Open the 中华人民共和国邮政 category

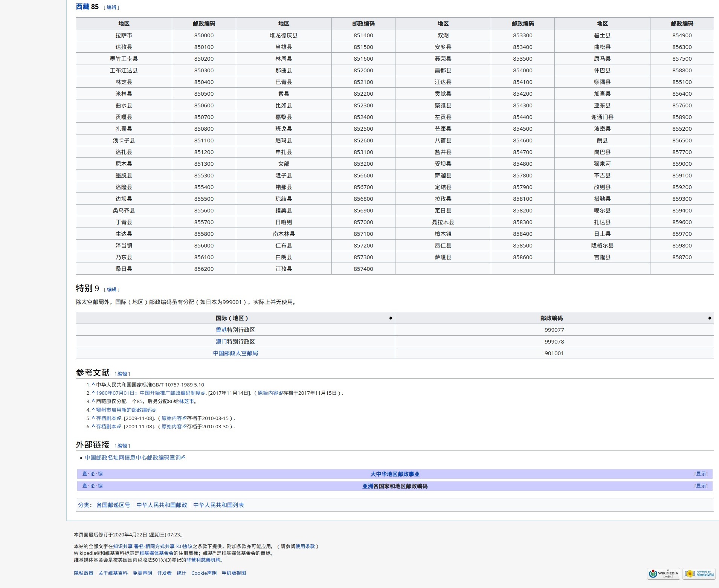point(162,505)
